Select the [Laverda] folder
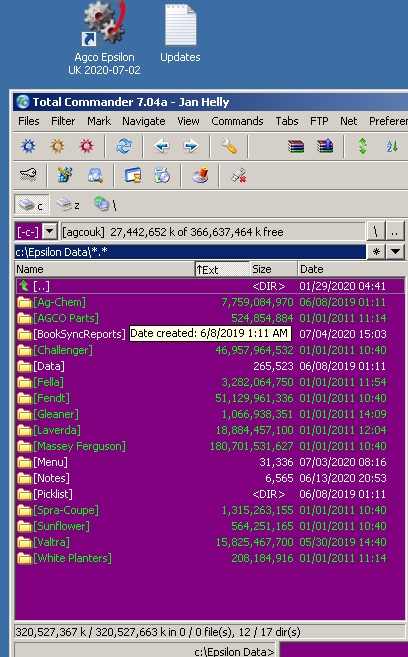 pos(210,430)
